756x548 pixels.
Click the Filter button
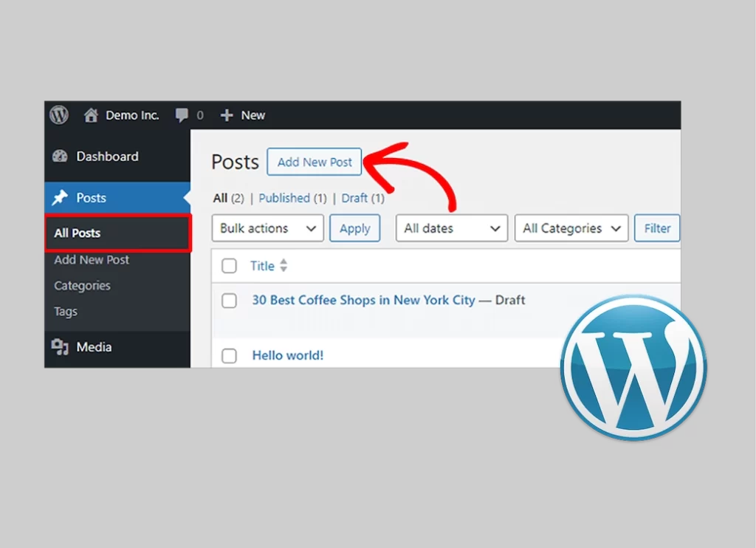click(657, 228)
